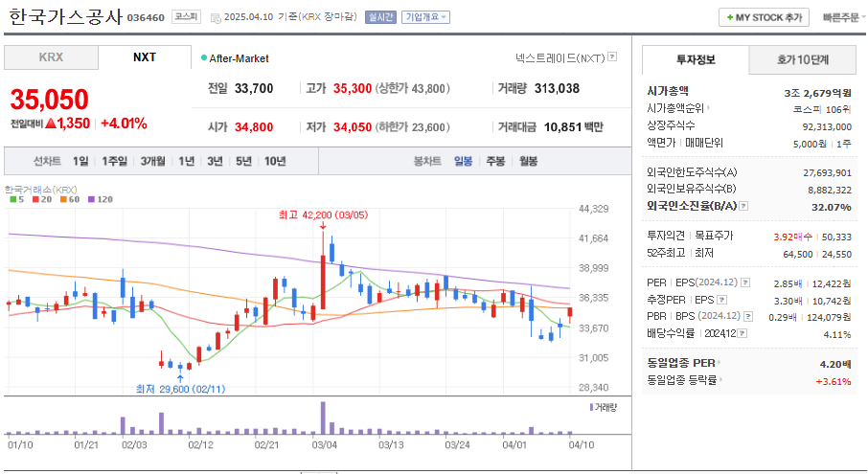
Task: Select 1주일 line chart period
Action: (115, 161)
